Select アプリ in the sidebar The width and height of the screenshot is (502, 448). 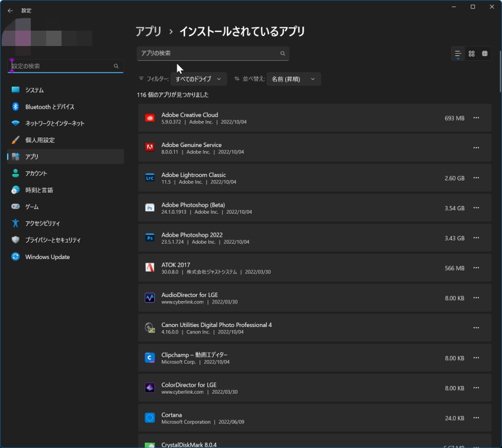66,156
